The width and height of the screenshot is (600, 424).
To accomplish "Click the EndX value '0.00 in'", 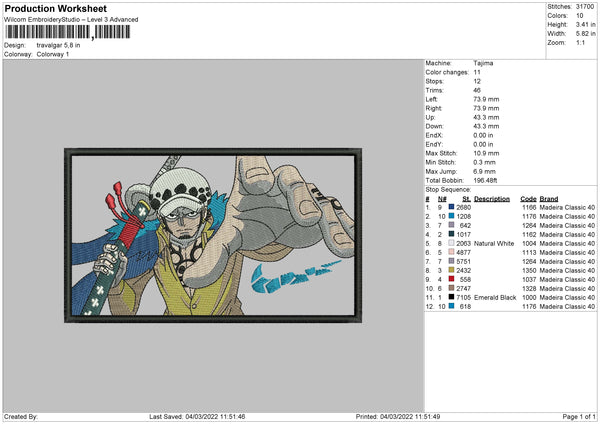I will pyautogui.click(x=483, y=135).
